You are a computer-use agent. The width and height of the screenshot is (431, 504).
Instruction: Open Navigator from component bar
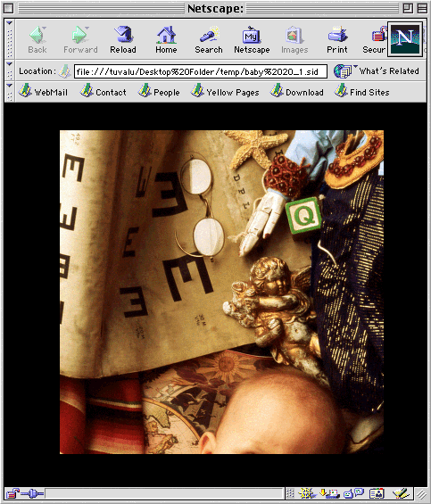coord(307,493)
